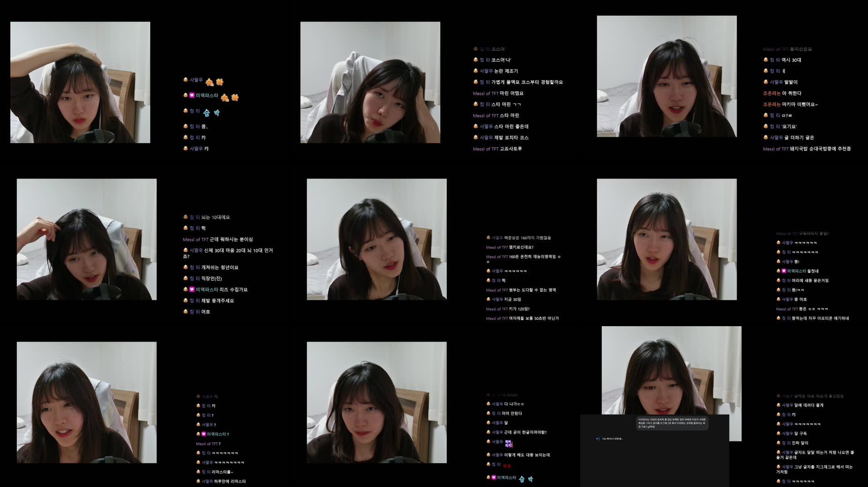Click the username 사딸우 on "논란 제조기"
Screen dimensions: 868x487
tap(485, 71)
